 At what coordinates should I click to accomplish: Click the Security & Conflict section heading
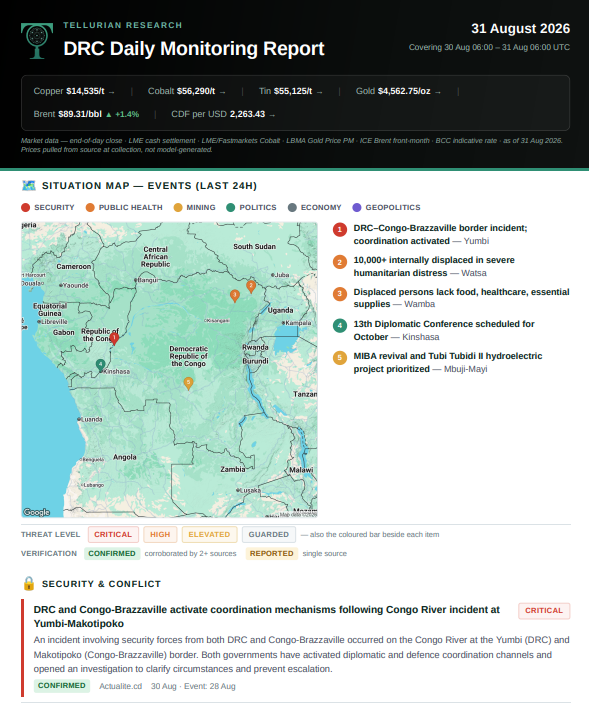(101, 584)
